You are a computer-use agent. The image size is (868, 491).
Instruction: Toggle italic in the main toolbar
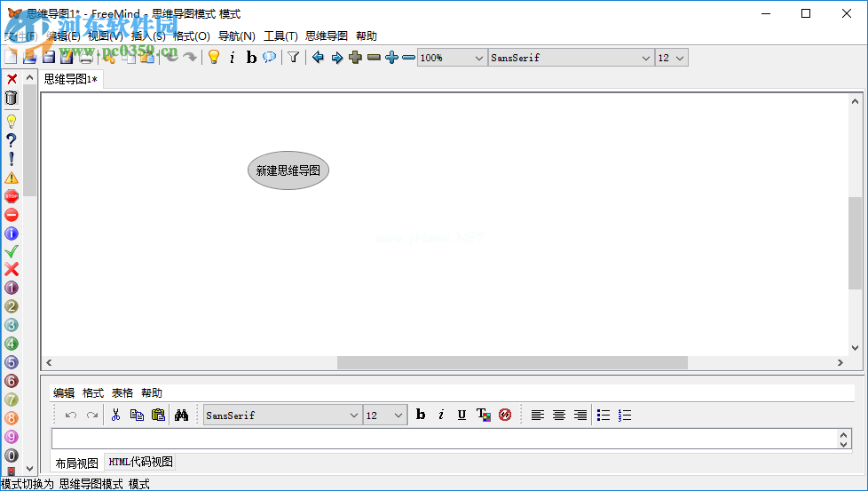click(233, 57)
